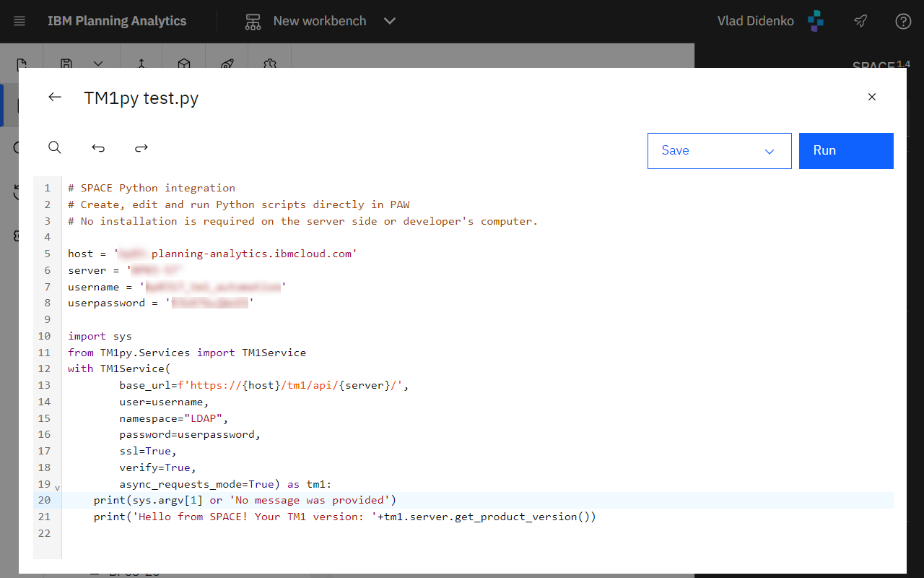The image size is (924, 578).
Task: Go back with the left arrow
Action: (x=55, y=97)
